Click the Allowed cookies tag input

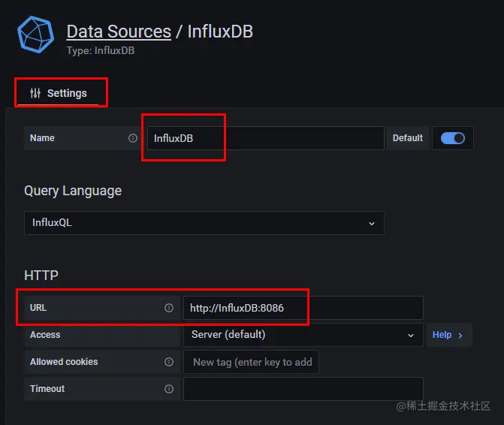(251, 362)
